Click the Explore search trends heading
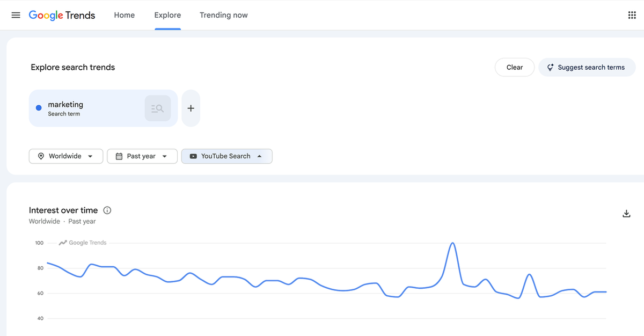Screen dimensions: 644x336 [x=73, y=67]
